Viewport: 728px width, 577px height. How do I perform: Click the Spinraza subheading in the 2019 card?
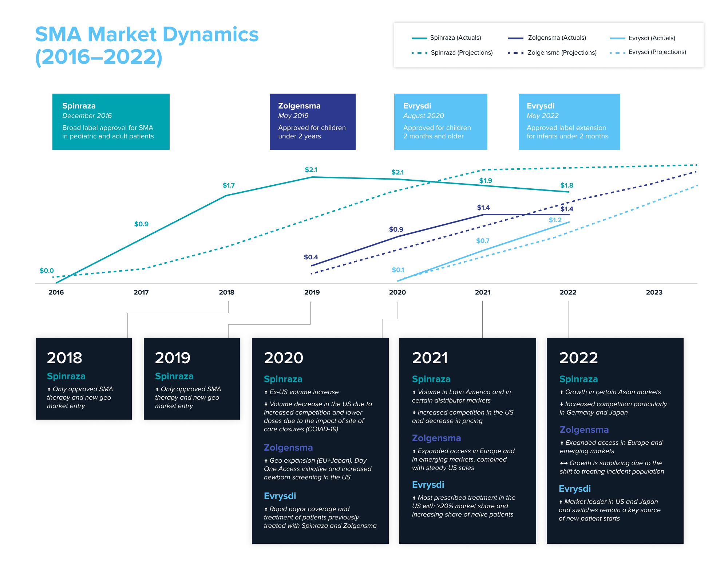pyautogui.click(x=174, y=376)
